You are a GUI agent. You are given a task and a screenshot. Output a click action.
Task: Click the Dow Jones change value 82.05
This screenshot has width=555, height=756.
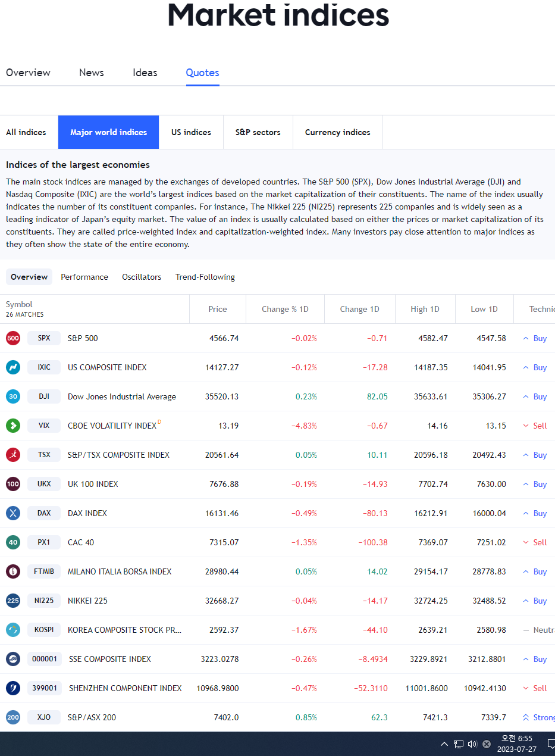coord(377,396)
